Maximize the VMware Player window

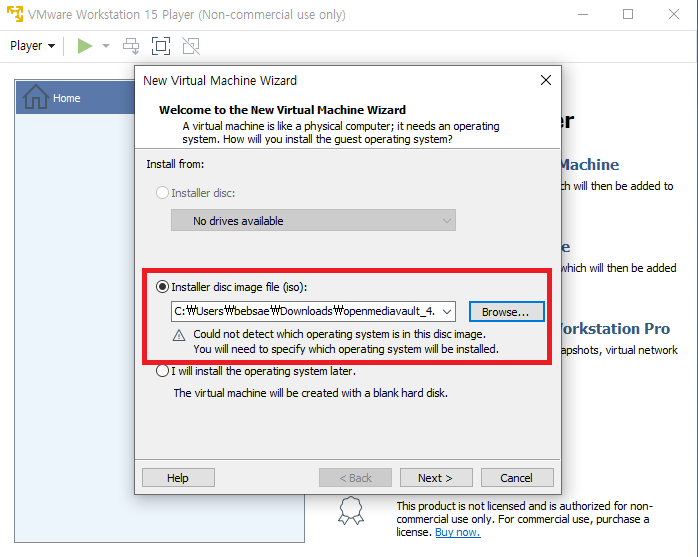click(628, 14)
